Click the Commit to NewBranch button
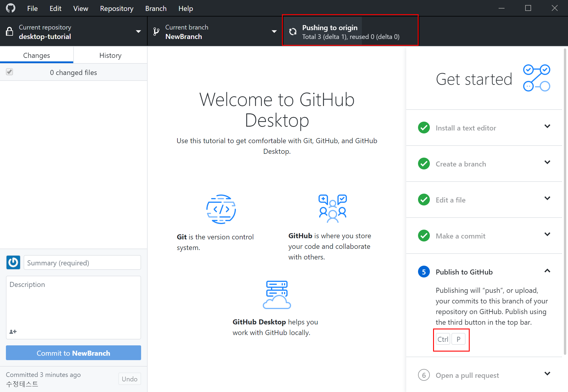The height and width of the screenshot is (392, 568). (74, 353)
